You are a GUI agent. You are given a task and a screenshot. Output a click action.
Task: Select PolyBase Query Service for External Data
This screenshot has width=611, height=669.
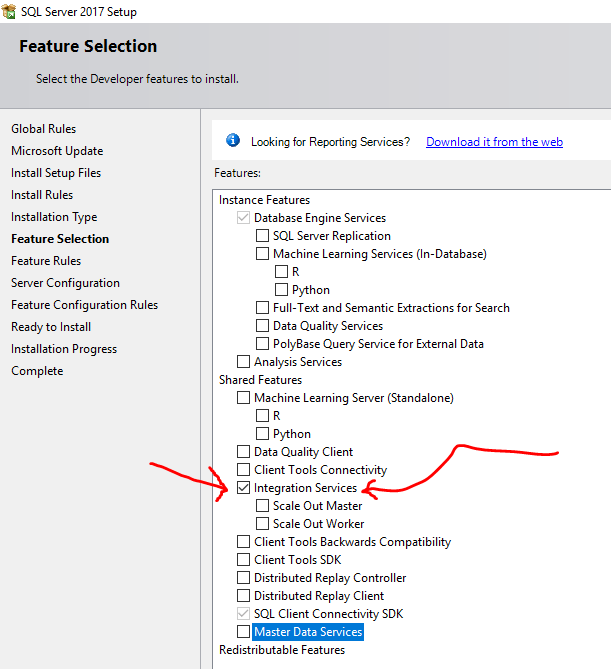pyautogui.click(x=263, y=344)
